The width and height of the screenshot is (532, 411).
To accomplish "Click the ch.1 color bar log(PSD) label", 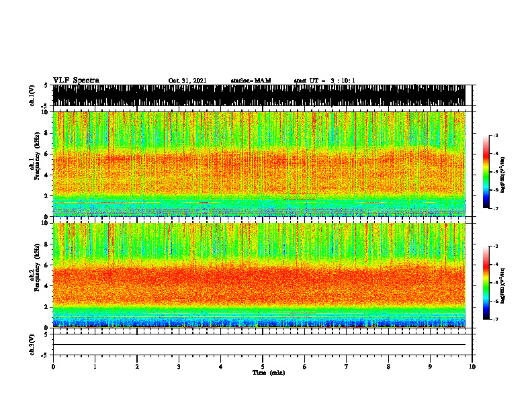I will point(503,175).
